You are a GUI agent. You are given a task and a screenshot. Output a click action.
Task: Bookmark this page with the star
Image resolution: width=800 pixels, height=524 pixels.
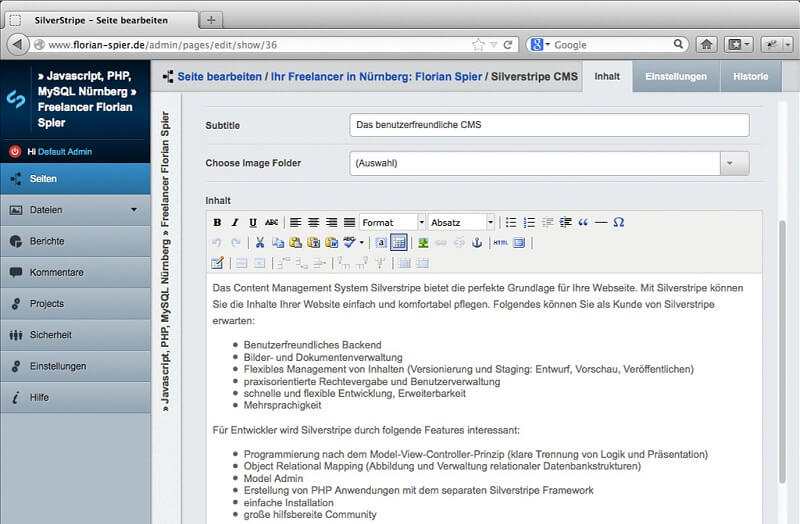478,44
